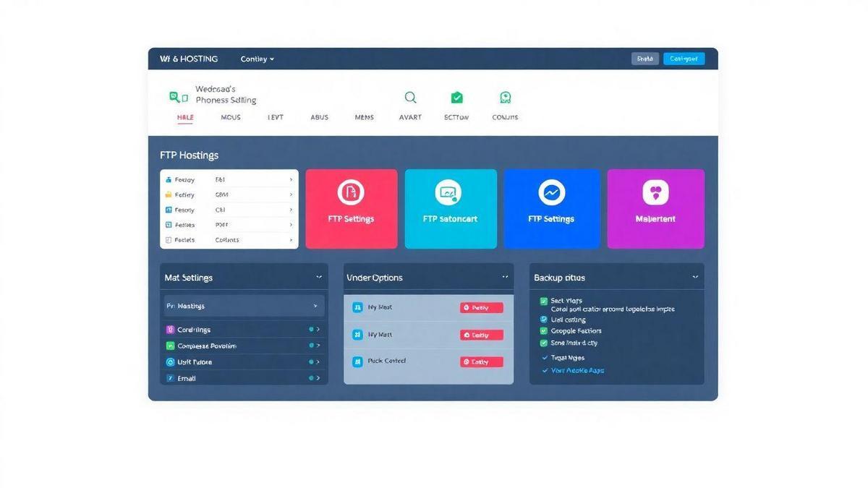This screenshot has height=488, width=868.
Task: Click the round blue icon beside Uslt Fubore
Action: [170, 362]
